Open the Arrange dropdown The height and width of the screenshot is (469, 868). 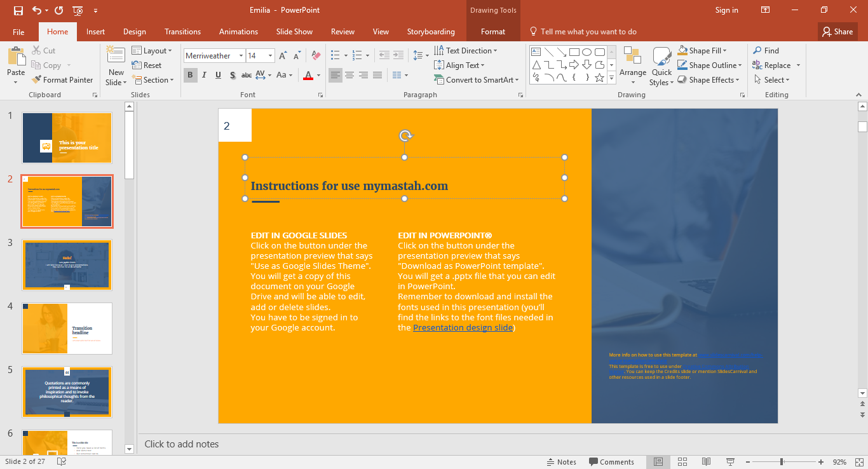tap(633, 65)
